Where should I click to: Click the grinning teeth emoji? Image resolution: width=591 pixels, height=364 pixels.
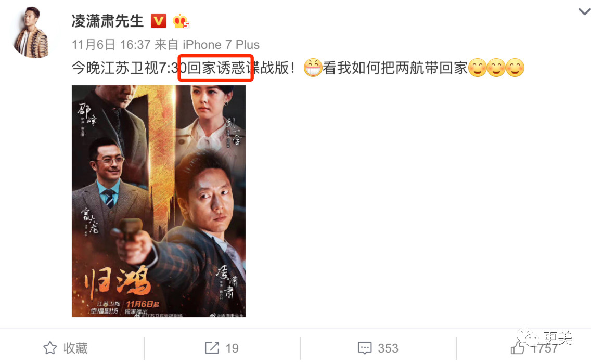click(x=313, y=68)
